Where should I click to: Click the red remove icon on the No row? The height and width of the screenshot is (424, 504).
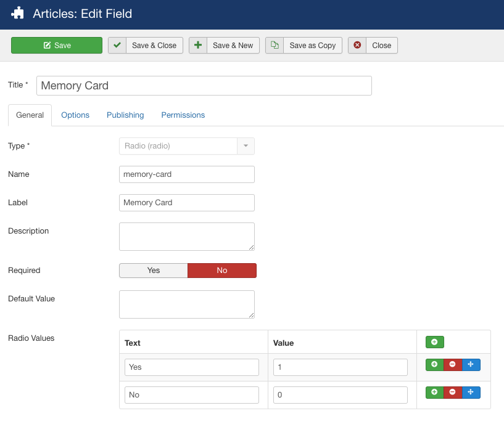[452, 392]
